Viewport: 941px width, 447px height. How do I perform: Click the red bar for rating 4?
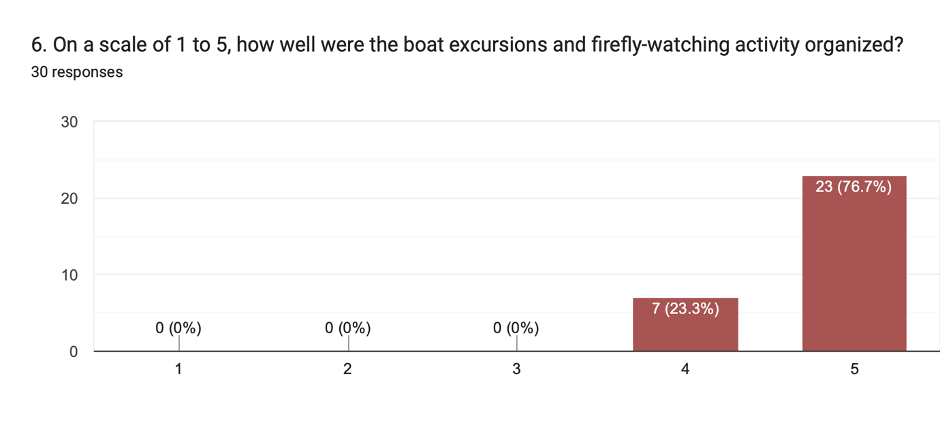[685, 332]
